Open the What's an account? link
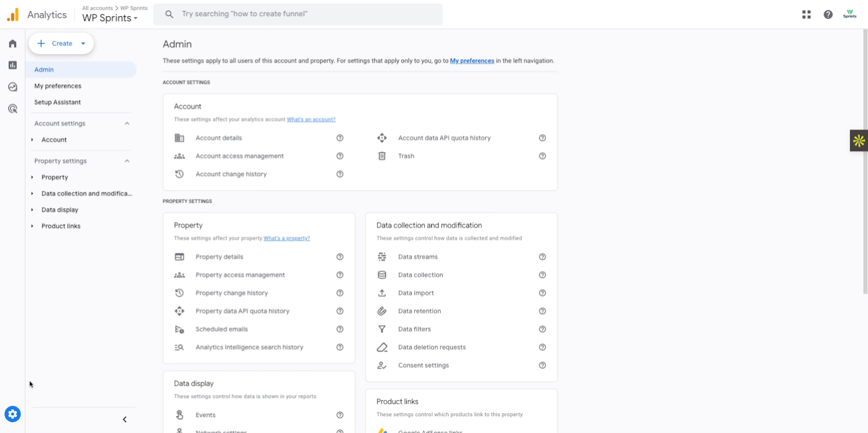 (311, 119)
